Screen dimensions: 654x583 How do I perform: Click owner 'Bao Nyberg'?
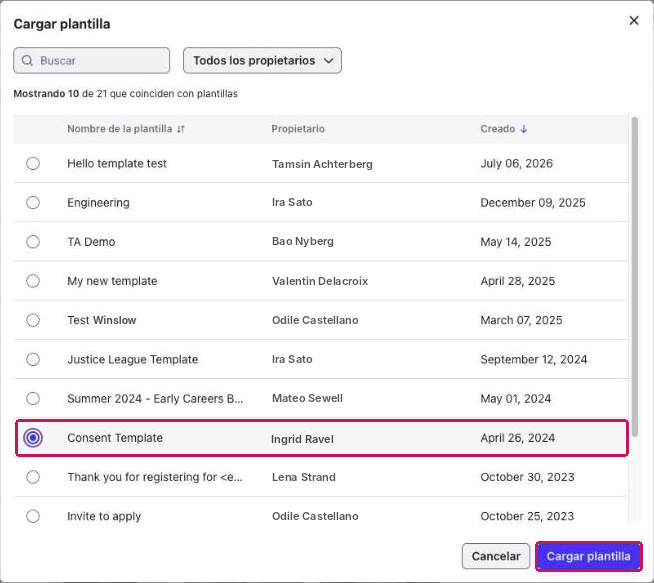tap(303, 241)
